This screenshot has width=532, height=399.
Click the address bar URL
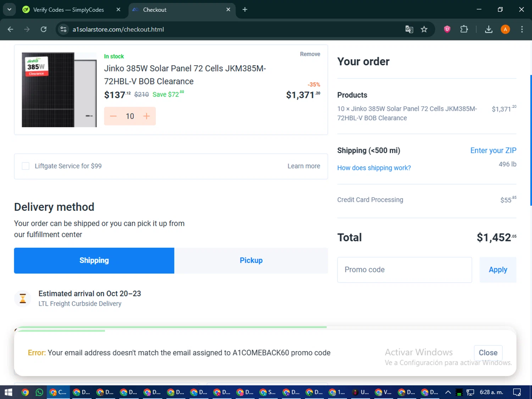coord(118,29)
